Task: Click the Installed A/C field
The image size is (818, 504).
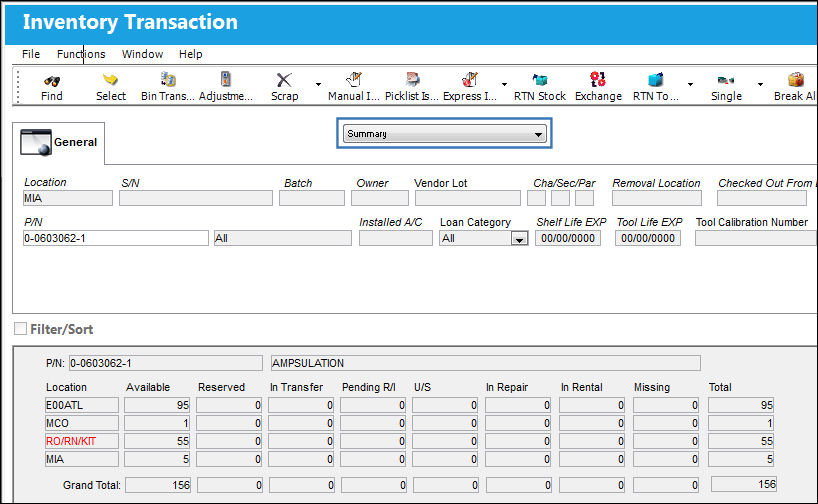Action: tap(395, 238)
